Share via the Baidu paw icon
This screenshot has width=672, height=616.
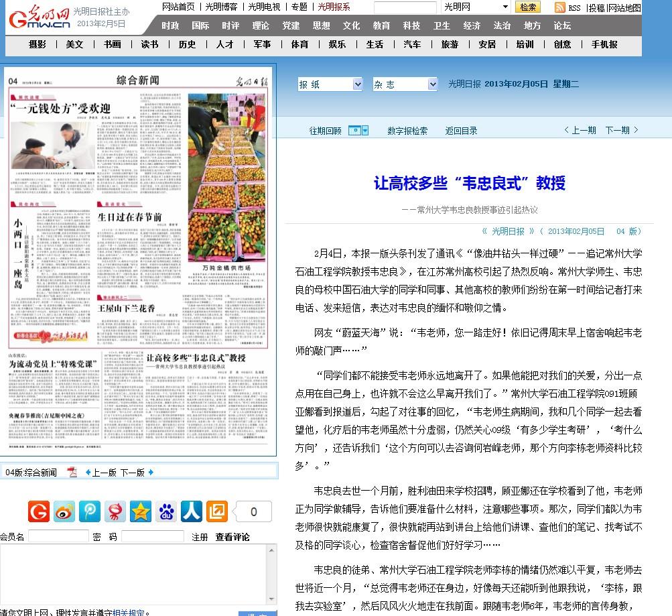166,511
